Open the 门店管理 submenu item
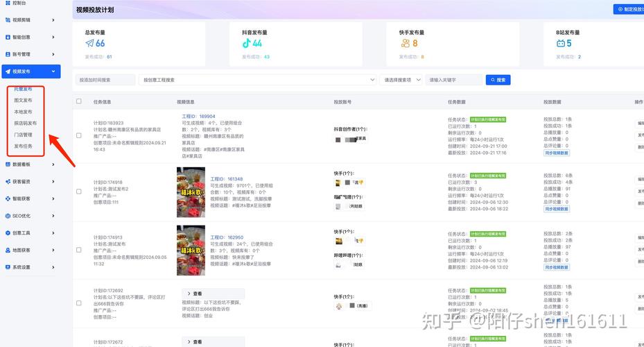The width and height of the screenshot is (644, 347). 23,135
